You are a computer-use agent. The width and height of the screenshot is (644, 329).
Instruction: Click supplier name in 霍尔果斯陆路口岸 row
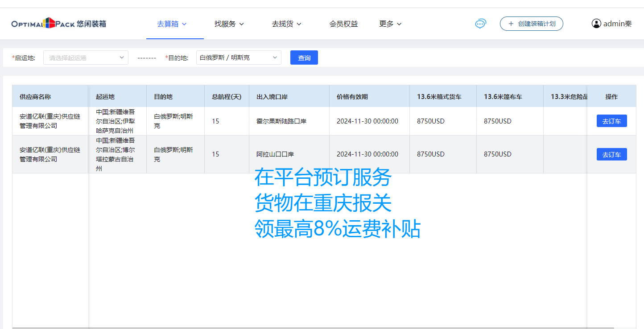[50, 121]
